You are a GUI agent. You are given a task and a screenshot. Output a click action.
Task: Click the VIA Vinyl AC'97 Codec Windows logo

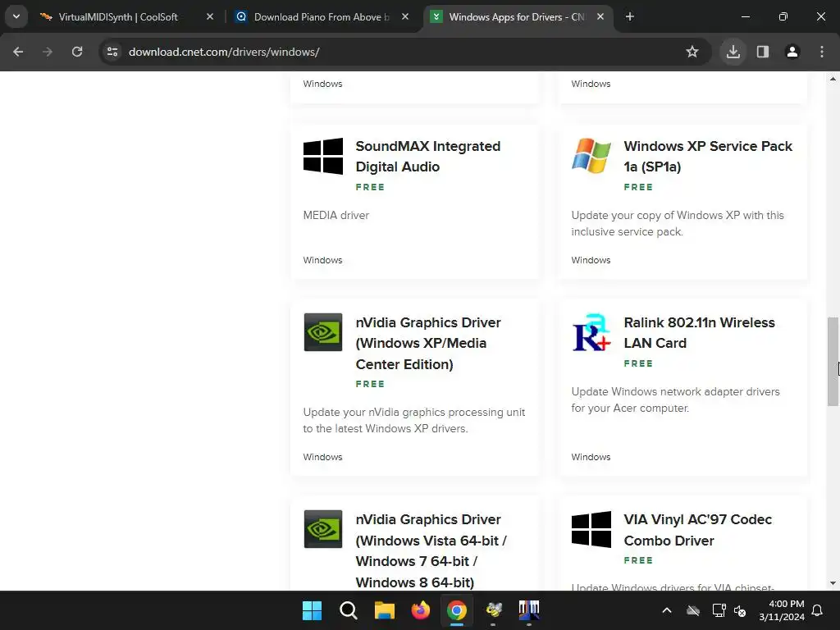pyautogui.click(x=591, y=529)
